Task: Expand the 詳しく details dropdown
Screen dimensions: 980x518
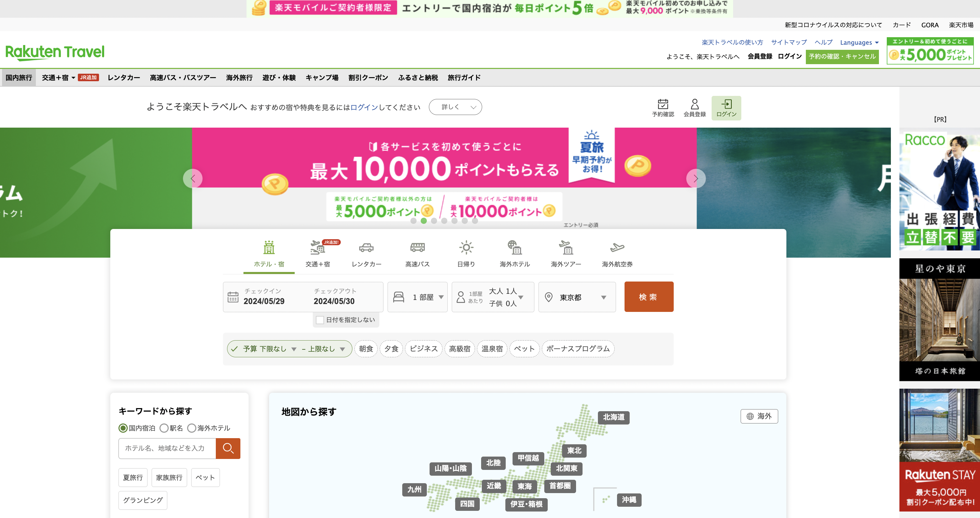Action: pos(455,107)
